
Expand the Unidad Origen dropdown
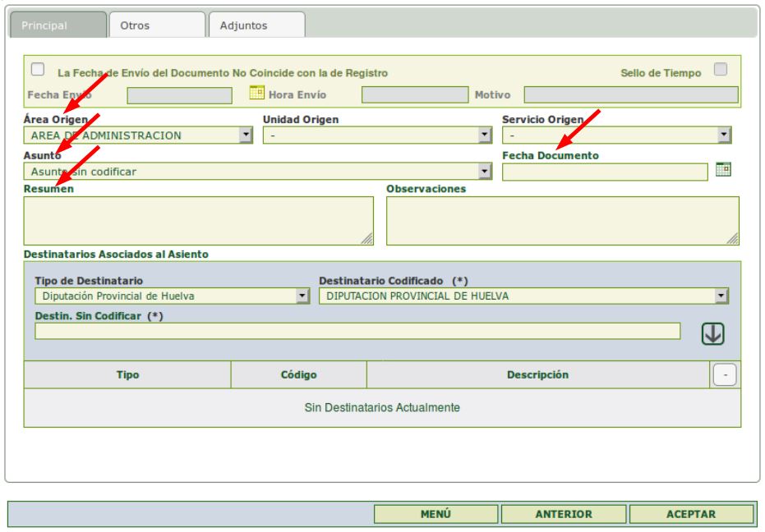coord(377,135)
